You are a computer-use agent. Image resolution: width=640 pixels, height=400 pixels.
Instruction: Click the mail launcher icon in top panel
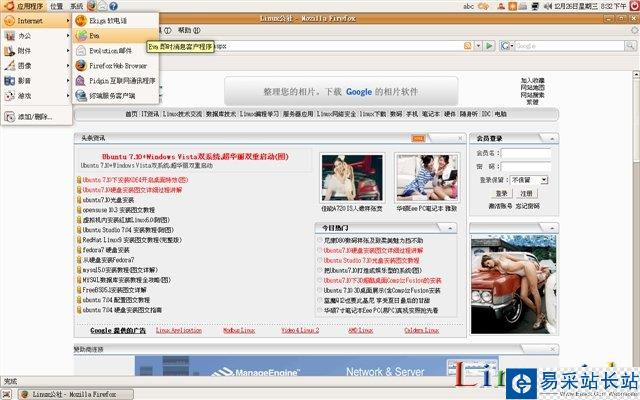click(x=103, y=6)
